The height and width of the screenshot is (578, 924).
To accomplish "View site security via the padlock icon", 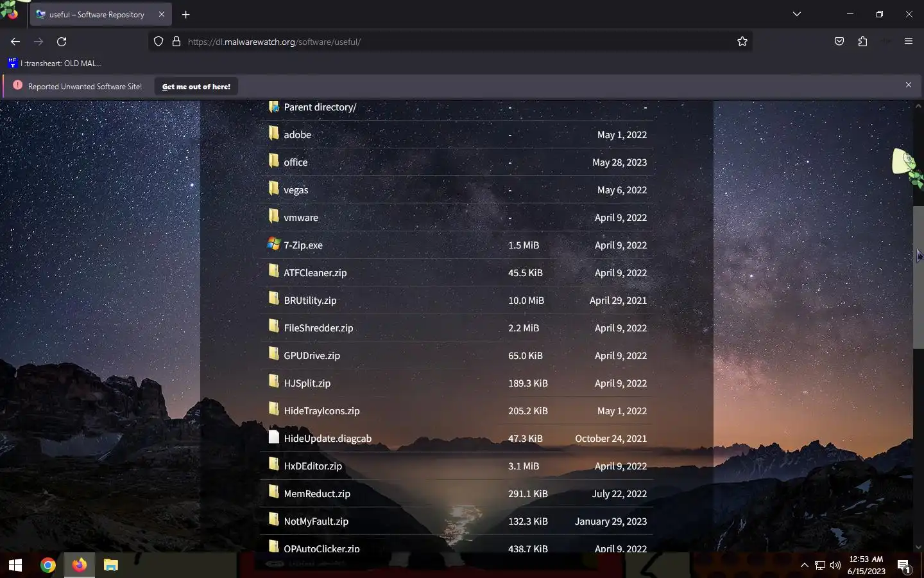I will (x=176, y=42).
